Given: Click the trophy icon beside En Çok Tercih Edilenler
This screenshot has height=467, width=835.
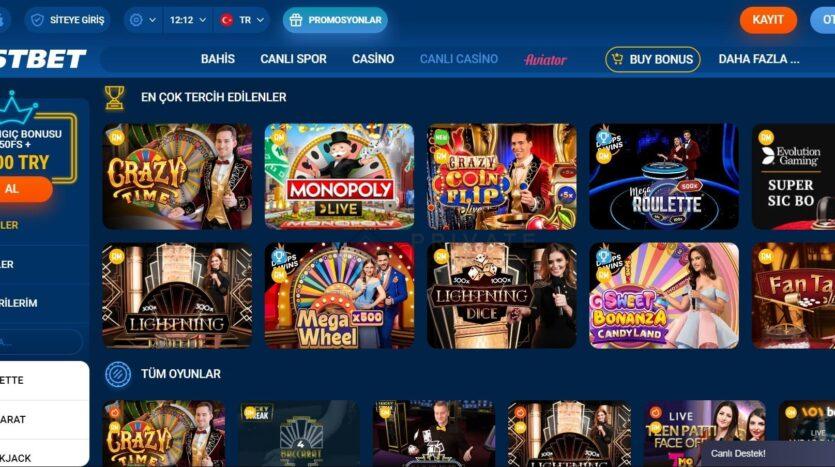Looking at the screenshot, I should pos(114,97).
